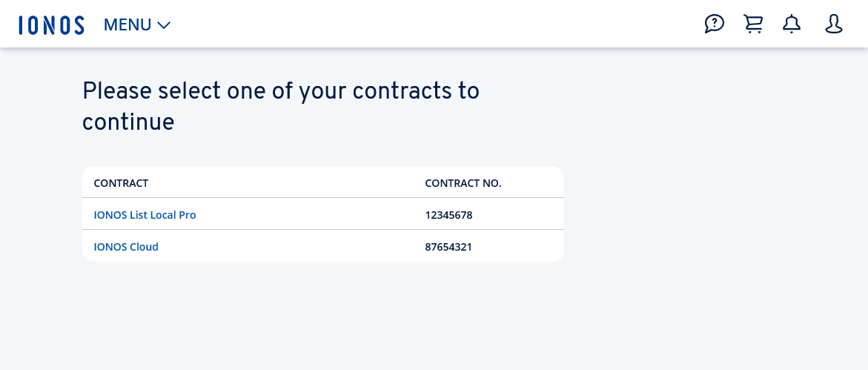868x370 pixels.
Task: Click the word "Pro" in the first contract name
Action: 188,215
